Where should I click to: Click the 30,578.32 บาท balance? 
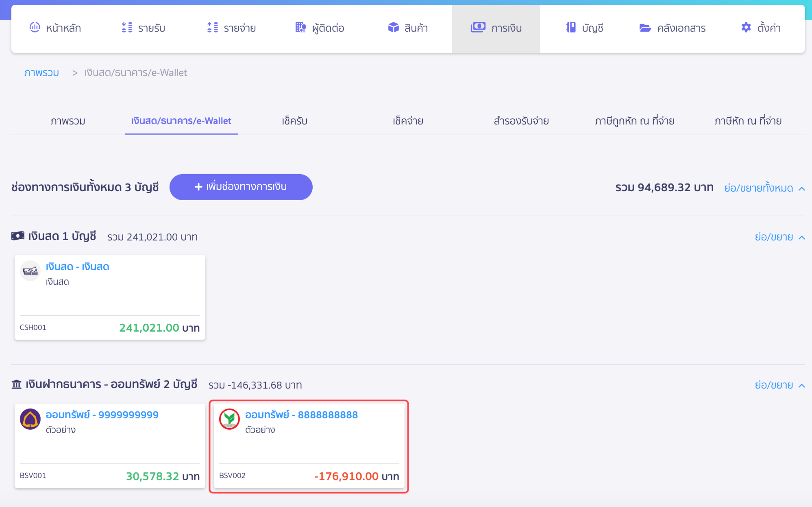pyautogui.click(x=163, y=476)
